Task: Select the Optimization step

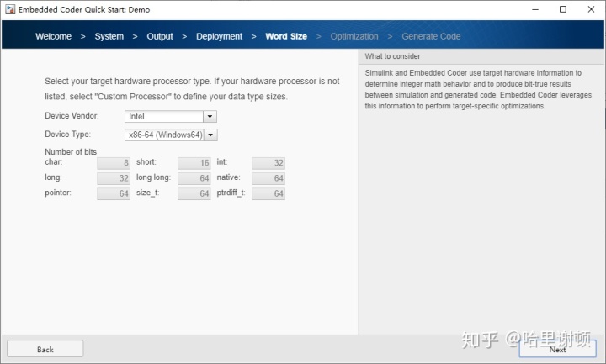Action: click(x=354, y=36)
